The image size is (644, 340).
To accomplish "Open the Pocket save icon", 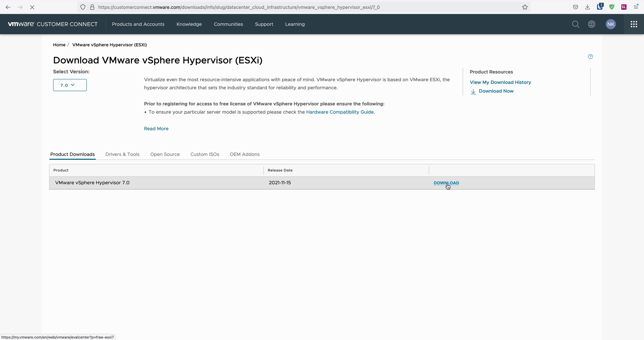I will coord(575,7).
